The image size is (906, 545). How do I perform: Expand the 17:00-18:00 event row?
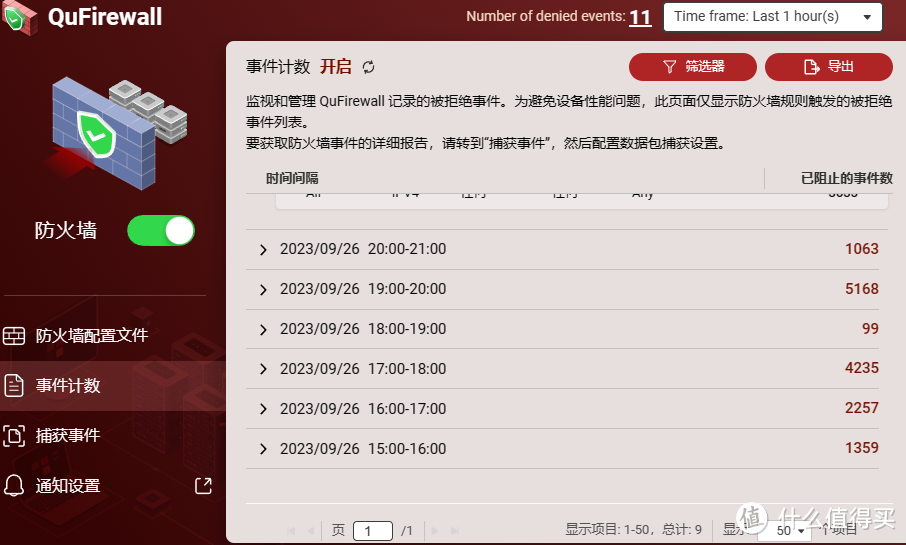[263, 369]
